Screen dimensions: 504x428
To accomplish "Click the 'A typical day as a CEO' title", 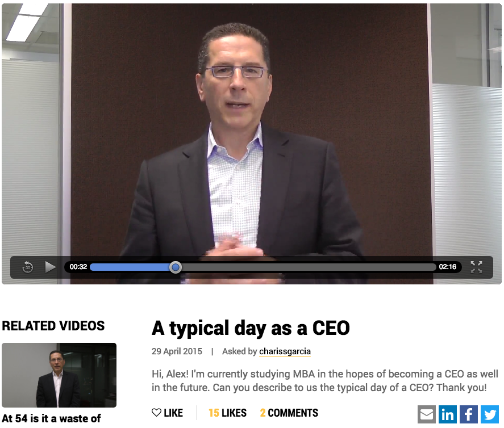I will pyautogui.click(x=251, y=328).
